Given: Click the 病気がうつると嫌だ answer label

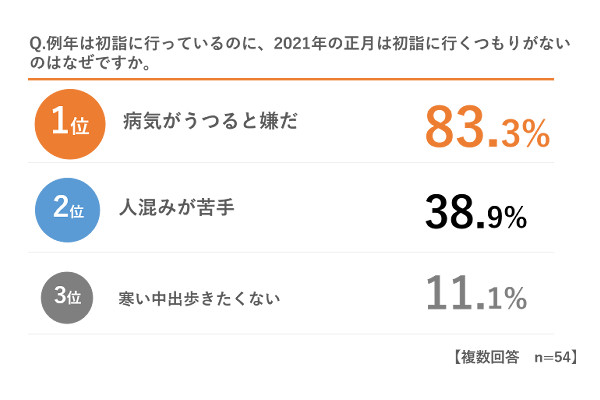Looking at the screenshot, I should [210, 121].
